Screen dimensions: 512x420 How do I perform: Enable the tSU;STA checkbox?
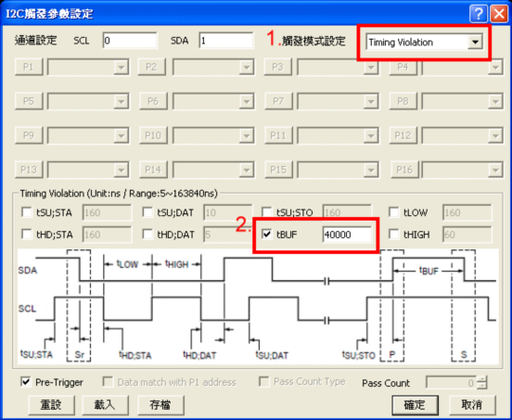click(27, 212)
